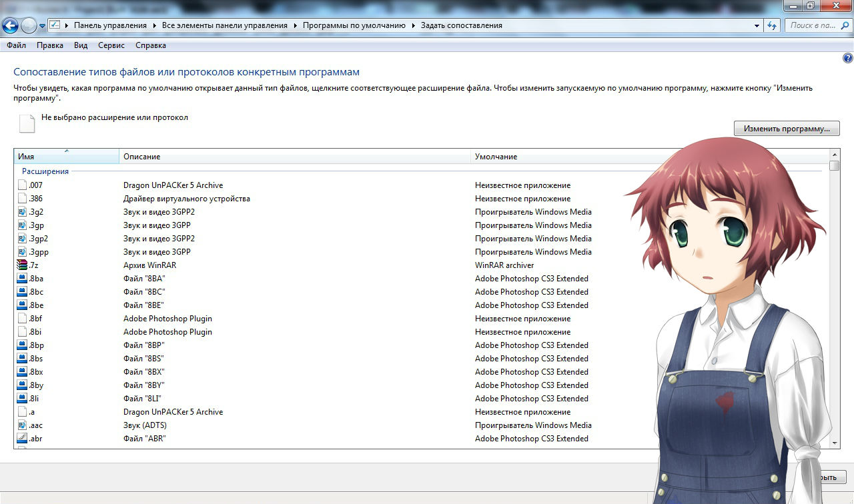Select the .abr brush file icon
This screenshot has width=854, height=504.
[x=22, y=439]
